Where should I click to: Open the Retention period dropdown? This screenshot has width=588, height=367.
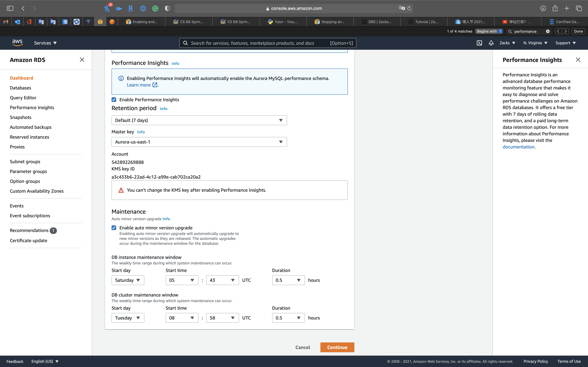pyautogui.click(x=199, y=120)
